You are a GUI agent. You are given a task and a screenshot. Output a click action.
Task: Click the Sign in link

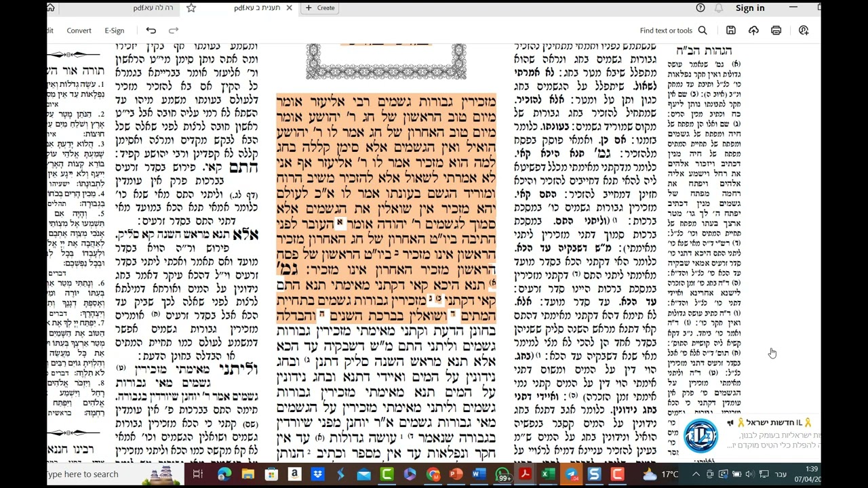[750, 8]
